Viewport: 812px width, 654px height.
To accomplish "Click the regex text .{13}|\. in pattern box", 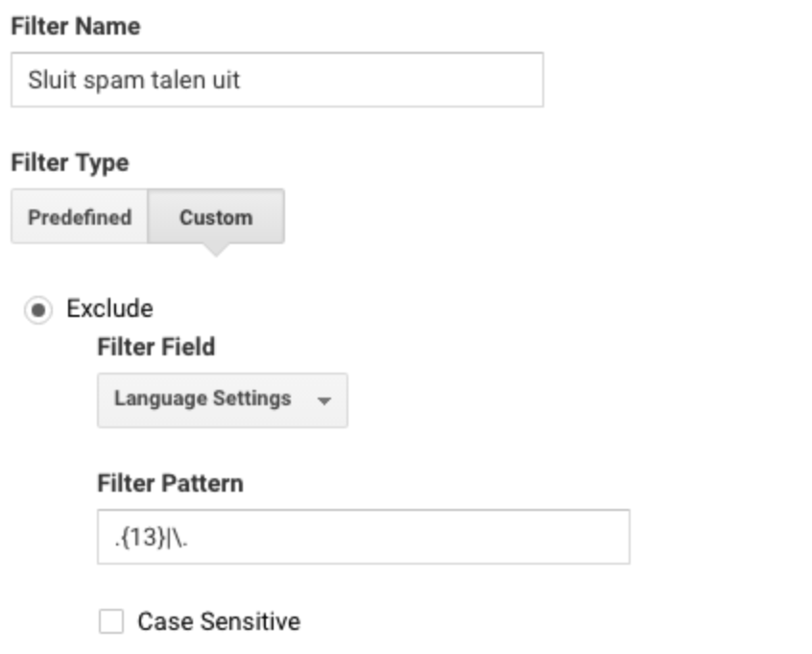I will coord(152,538).
